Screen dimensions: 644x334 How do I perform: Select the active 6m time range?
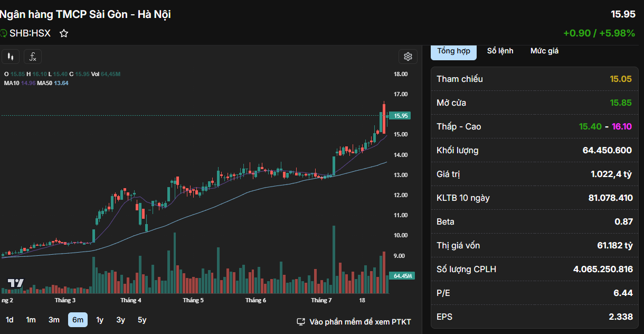78,320
